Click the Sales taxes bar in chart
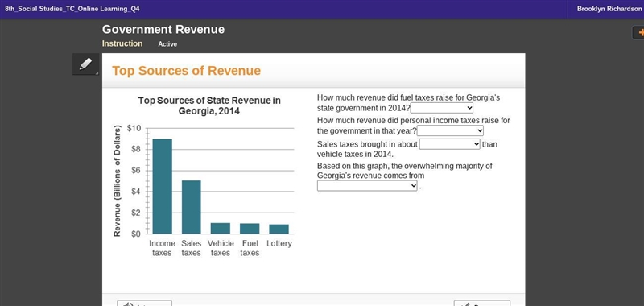 click(192, 207)
